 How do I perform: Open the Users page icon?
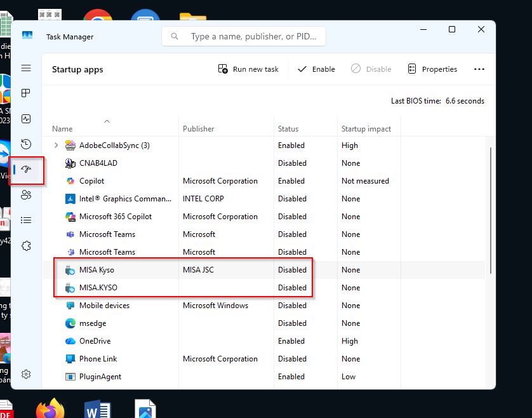[26, 195]
